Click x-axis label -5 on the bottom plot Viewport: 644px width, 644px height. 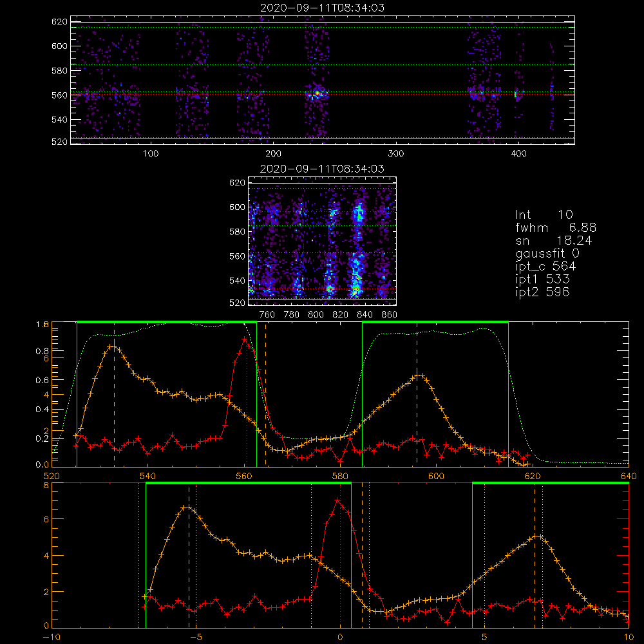point(196,637)
